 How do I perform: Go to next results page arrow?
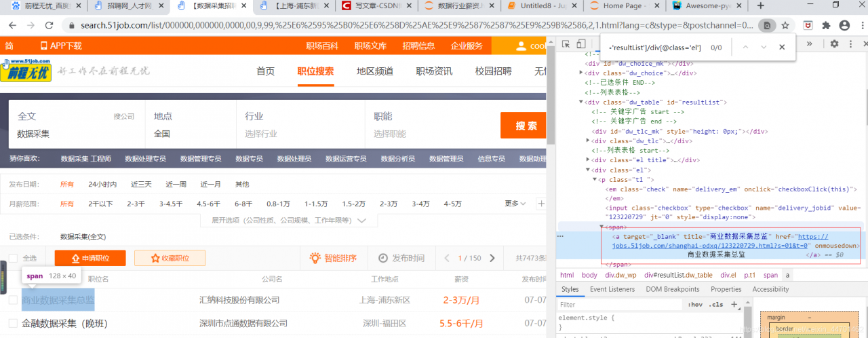point(492,258)
